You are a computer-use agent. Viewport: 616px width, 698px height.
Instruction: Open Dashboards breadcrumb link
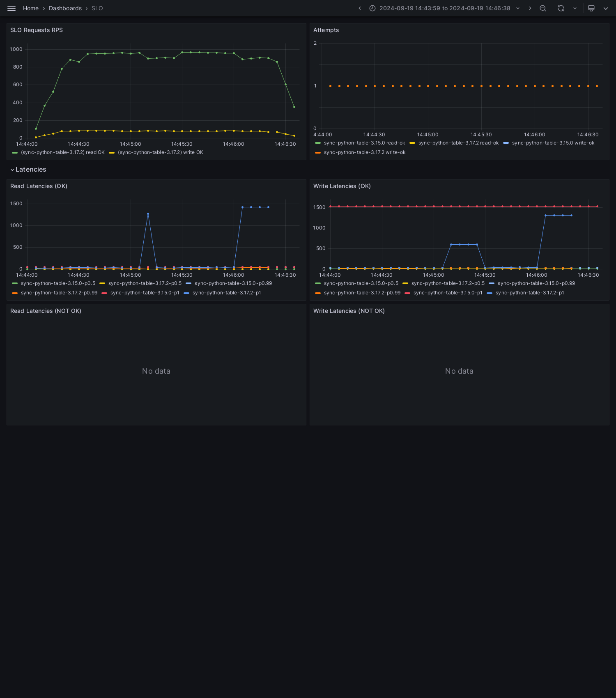tap(65, 8)
